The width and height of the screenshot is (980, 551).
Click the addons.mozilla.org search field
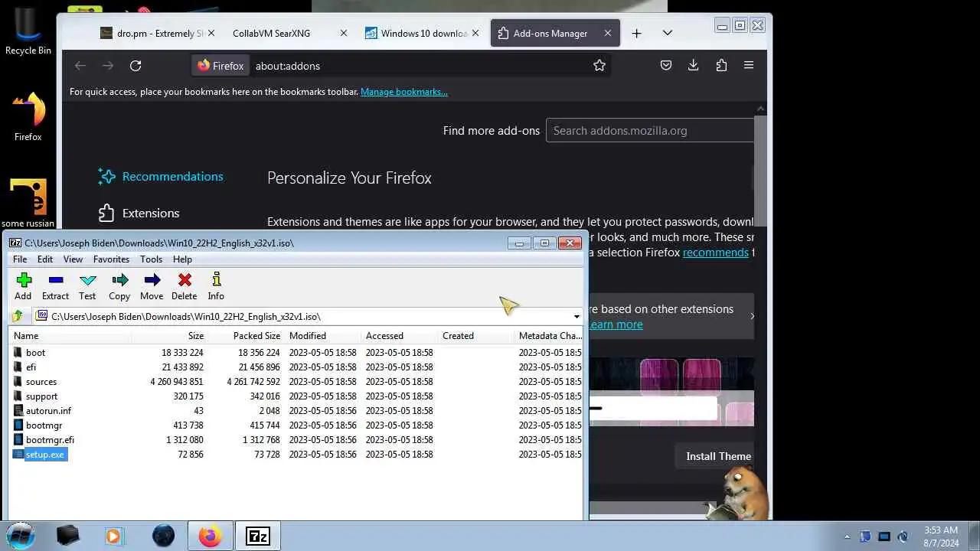point(651,131)
